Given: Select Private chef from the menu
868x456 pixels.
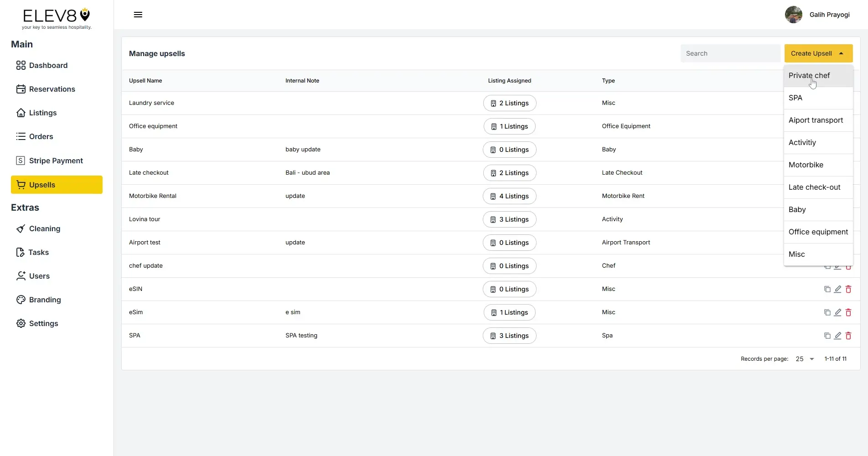Looking at the screenshot, I should (x=809, y=75).
